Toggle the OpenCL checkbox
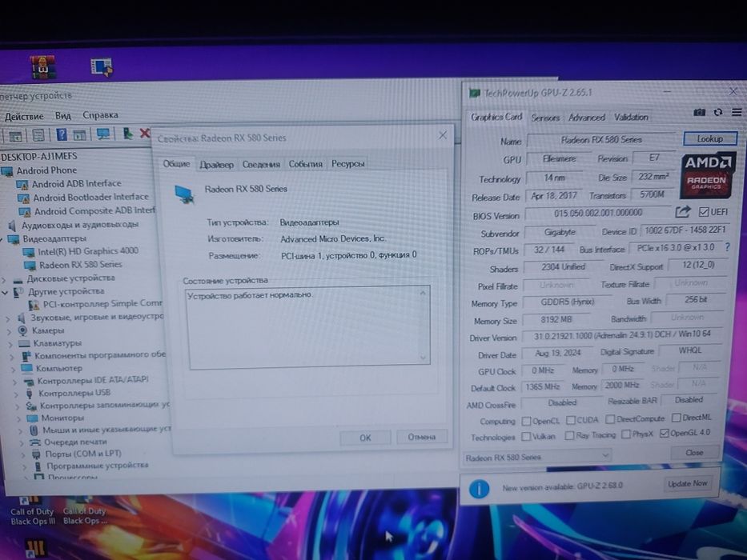This screenshot has width=747, height=560. click(x=527, y=421)
